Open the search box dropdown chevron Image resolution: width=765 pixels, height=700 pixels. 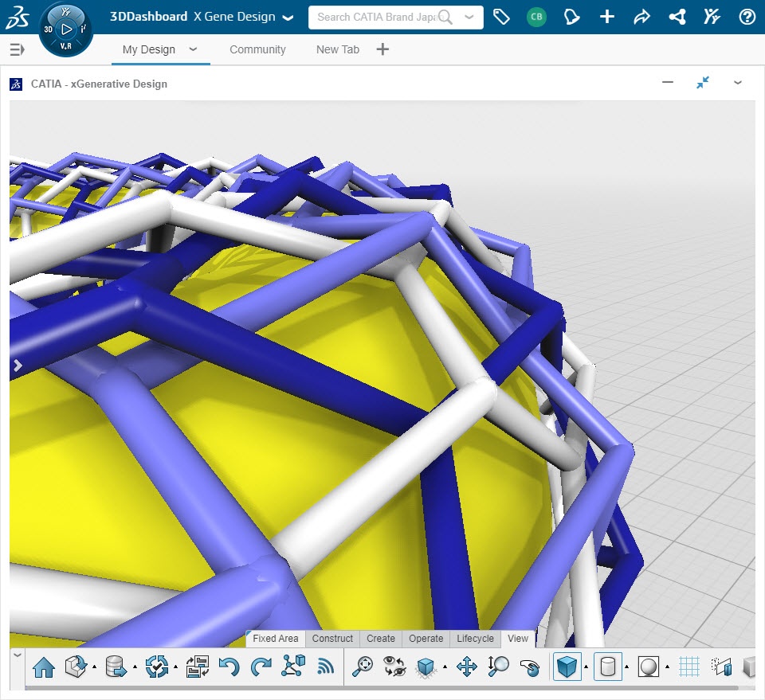[x=469, y=17]
